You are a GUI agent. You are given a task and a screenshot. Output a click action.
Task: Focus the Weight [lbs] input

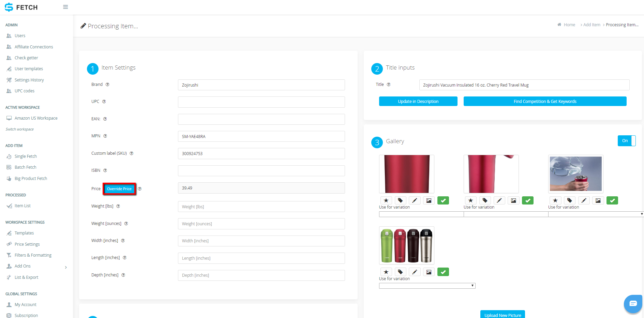pos(261,207)
